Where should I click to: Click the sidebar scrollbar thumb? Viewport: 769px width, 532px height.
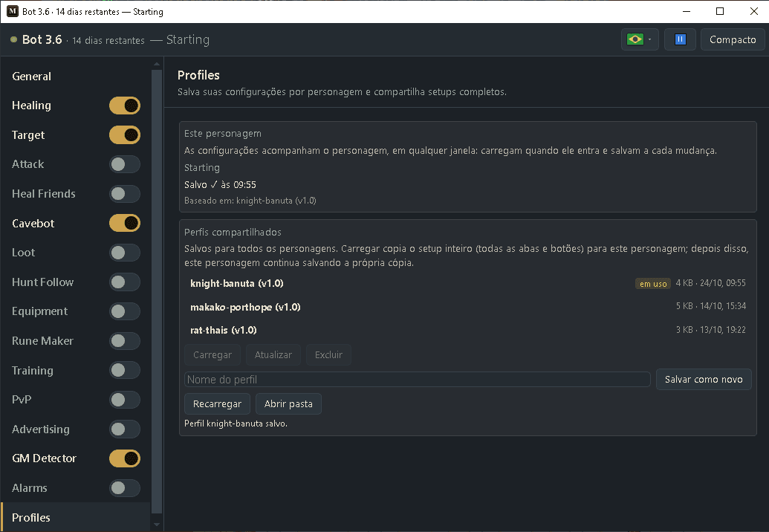[x=157, y=292]
